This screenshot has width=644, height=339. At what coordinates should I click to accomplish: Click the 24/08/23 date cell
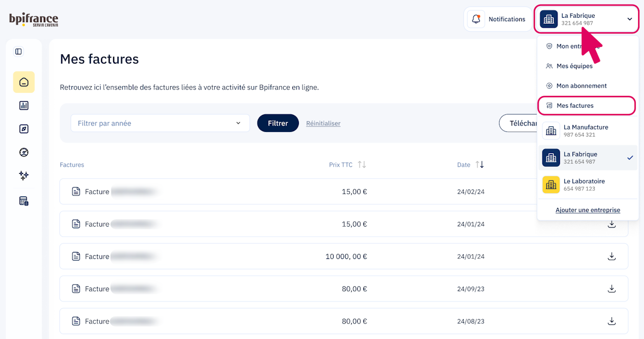point(471,321)
